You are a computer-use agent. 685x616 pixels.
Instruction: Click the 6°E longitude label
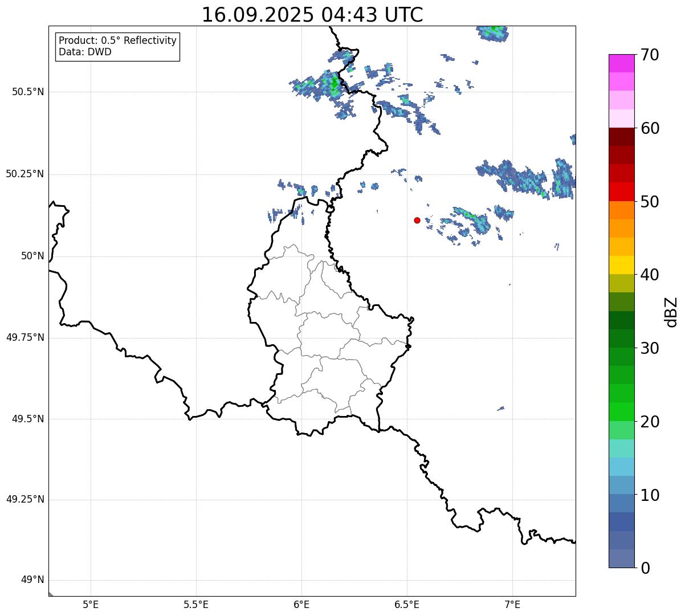coord(301,604)
